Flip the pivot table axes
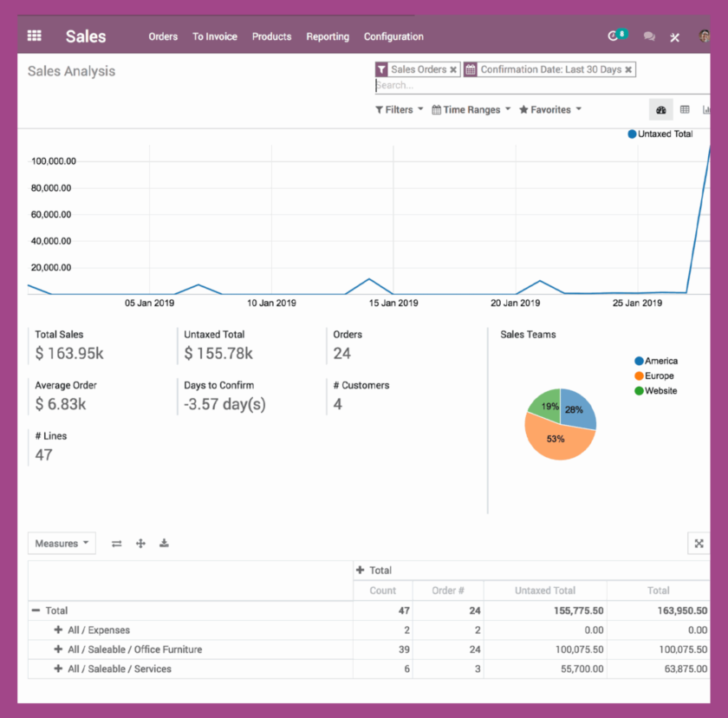The height and width of the screenshot is (718, 728). 117,543
